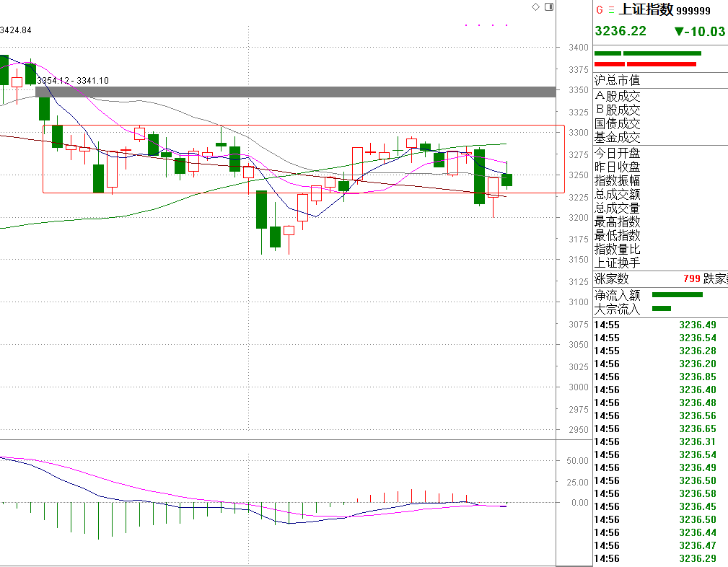This screenshot has width=728, height=567.
Task: Click the 0.00 MACD axis label
Action: [x=580, y=503]
